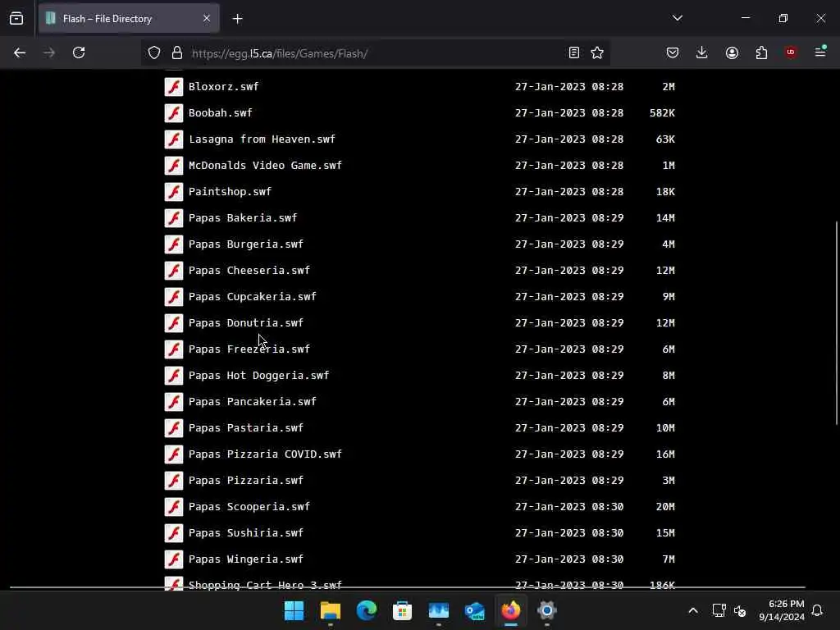The height and width of the screenshot is (630, 840).
Task: Open the Paintshop.swf link
Action: 230,192
